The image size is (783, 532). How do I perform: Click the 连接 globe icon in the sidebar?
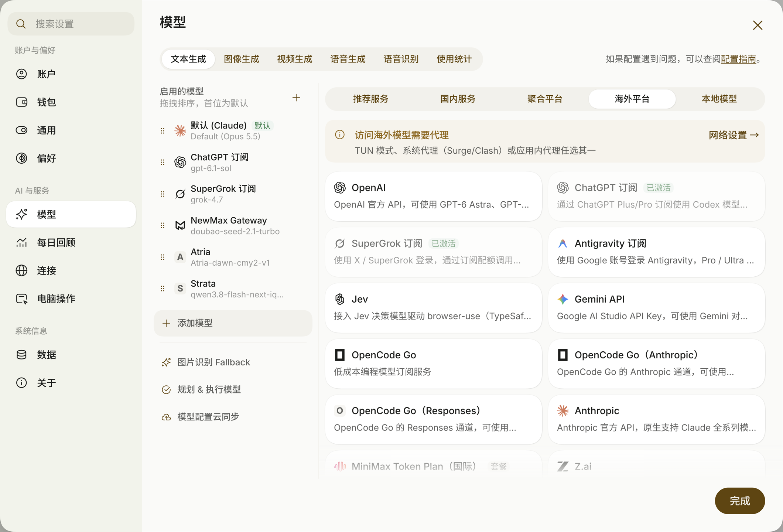click(21, 270)
